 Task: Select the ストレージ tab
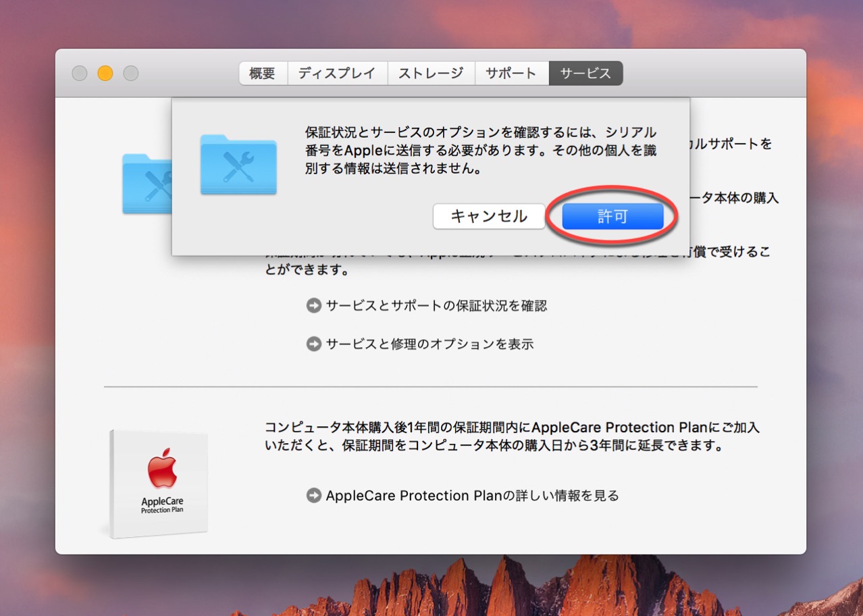431,74
